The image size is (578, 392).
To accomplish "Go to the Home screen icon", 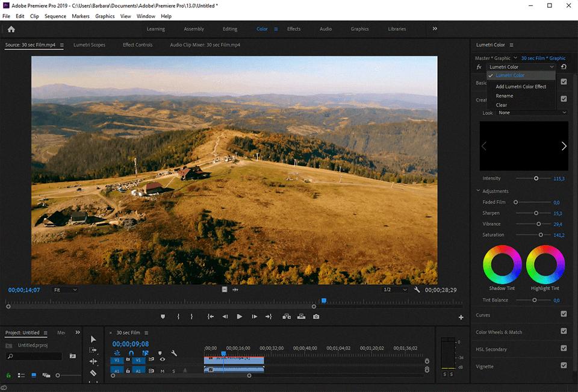I will point(11,29).
